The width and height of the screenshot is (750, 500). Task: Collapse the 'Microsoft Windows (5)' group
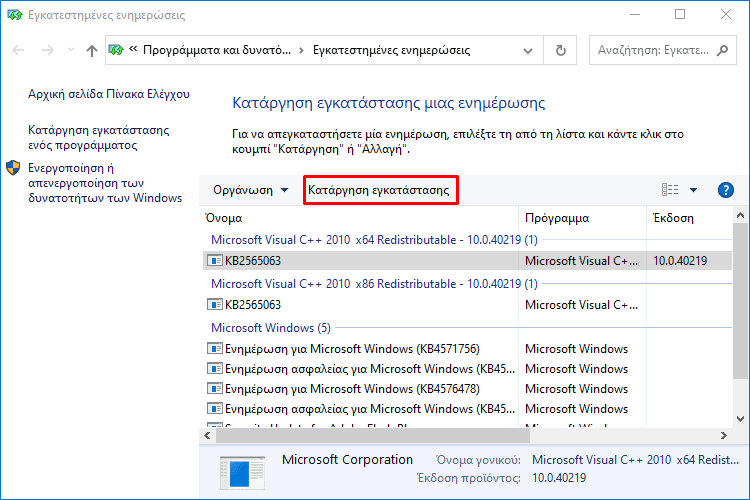point(271,328)
